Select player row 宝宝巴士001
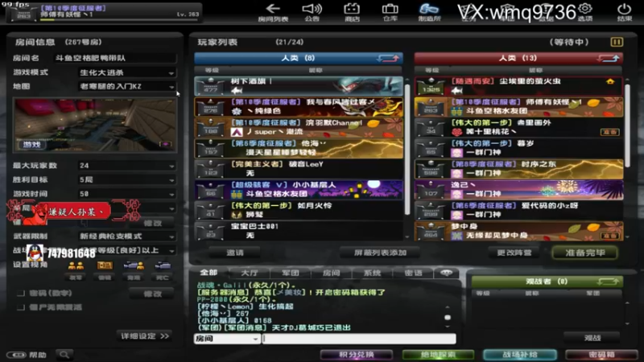The width and height of the screenshot is (644, 362). tap(299, 231)
